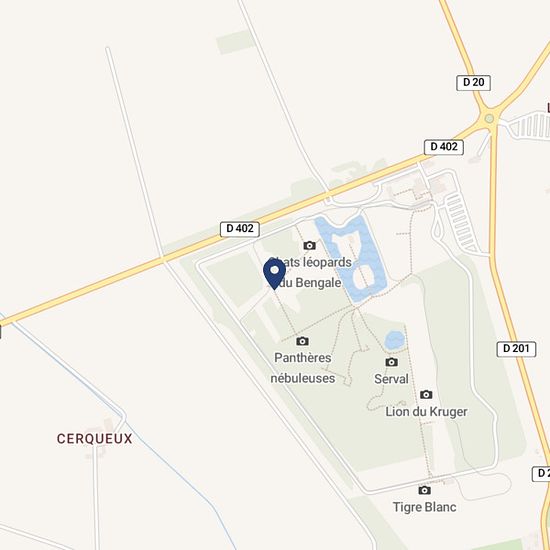The width and height of the screenshot is (550, 550).
Task: Click the dark blue location pin marker
Action: pos(274,274)
